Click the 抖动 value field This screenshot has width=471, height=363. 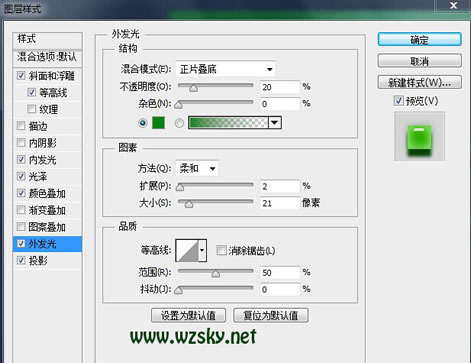pos(280,289)
